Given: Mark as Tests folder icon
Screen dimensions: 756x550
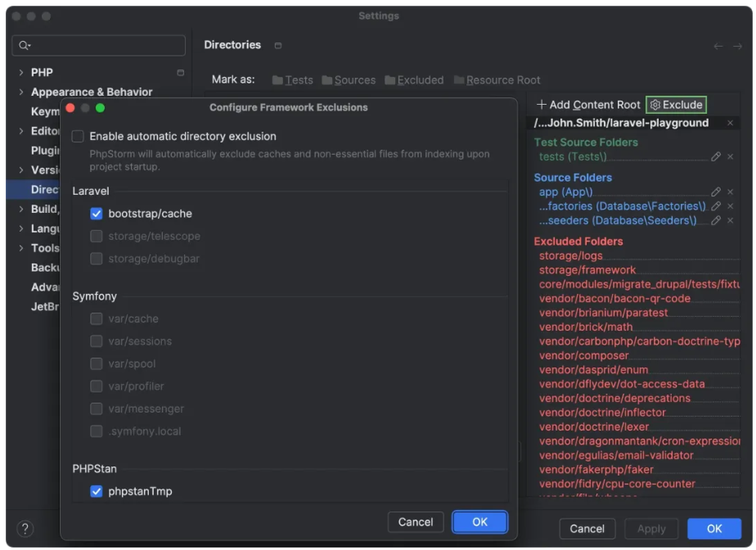Looking at the screenshot, I should 277,80.
